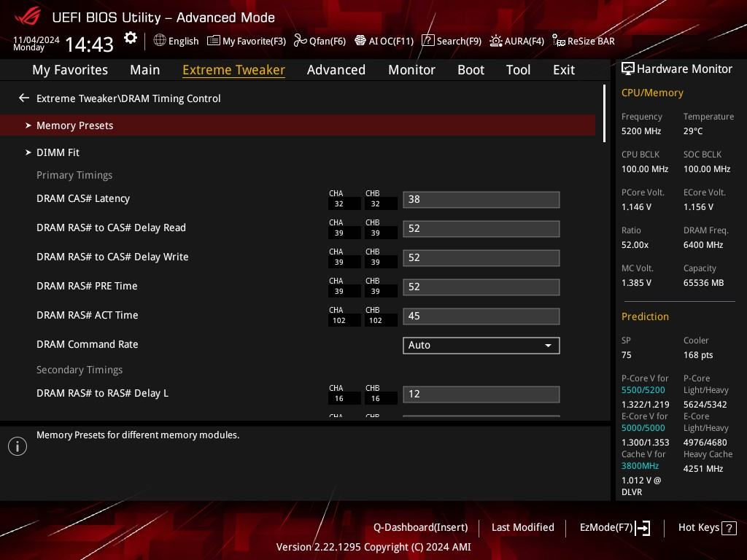The height and width of the screenshot is (560, 747).
Task: Click the RAS# to CAS# Delay Read field
Action: tap(481, 228)
